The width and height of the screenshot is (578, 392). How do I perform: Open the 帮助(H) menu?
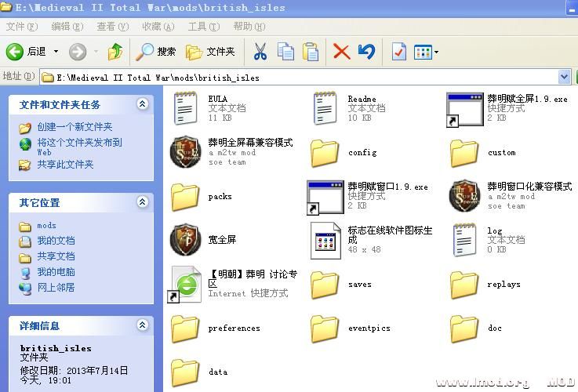tap(249, 27)
